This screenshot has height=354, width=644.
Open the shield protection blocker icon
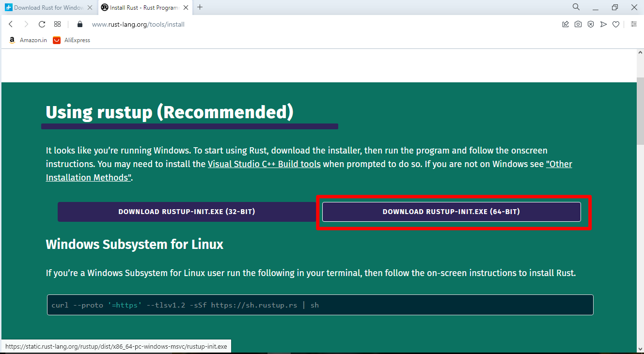coord(590,24)
